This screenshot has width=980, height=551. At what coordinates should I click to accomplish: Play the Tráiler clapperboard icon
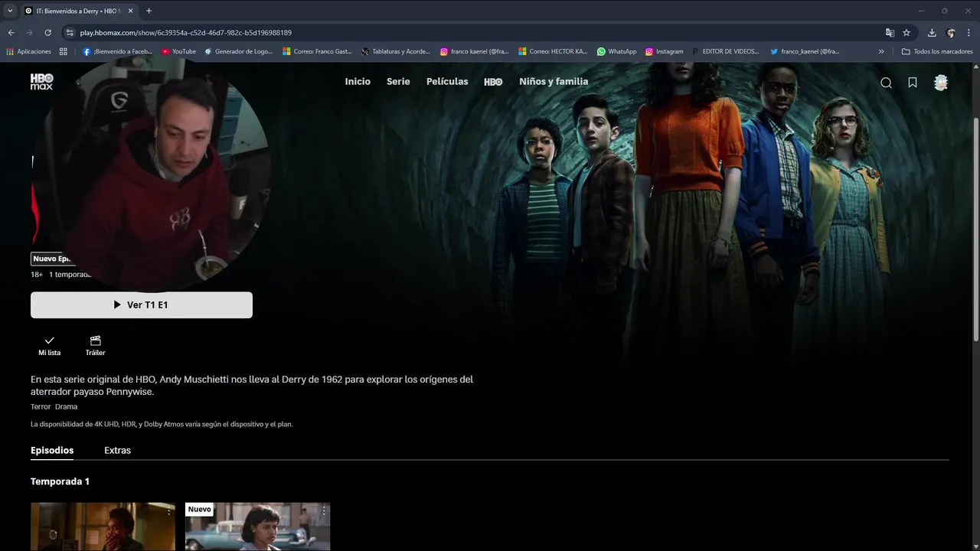coord(95,345)
